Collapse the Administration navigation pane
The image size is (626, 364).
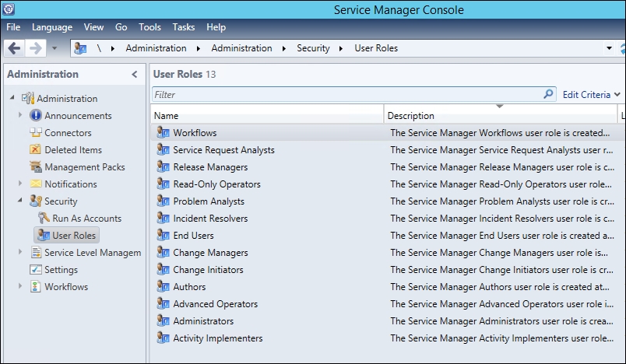[135, 74]
